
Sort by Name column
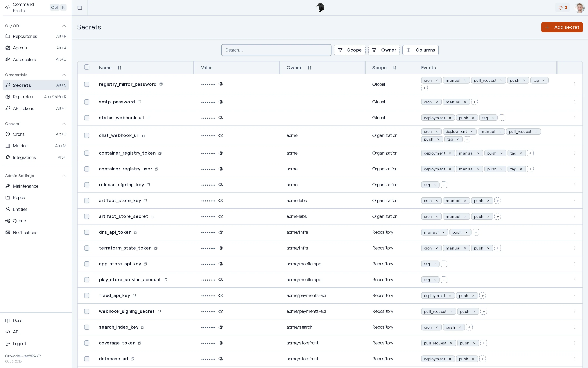click(x=119, y=68)
